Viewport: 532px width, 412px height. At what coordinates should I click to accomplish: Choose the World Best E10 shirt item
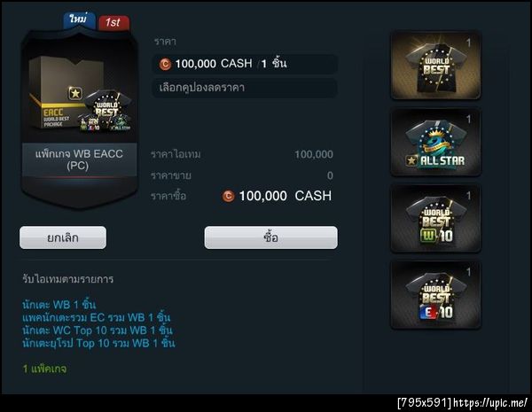(435, 295)
